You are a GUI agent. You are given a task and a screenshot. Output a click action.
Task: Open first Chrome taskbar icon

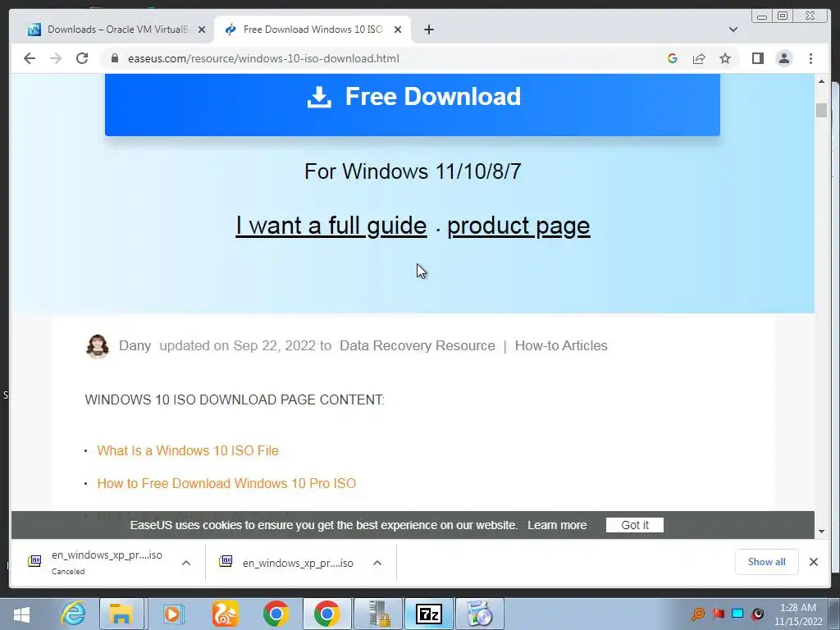click(x=276, y=614)
